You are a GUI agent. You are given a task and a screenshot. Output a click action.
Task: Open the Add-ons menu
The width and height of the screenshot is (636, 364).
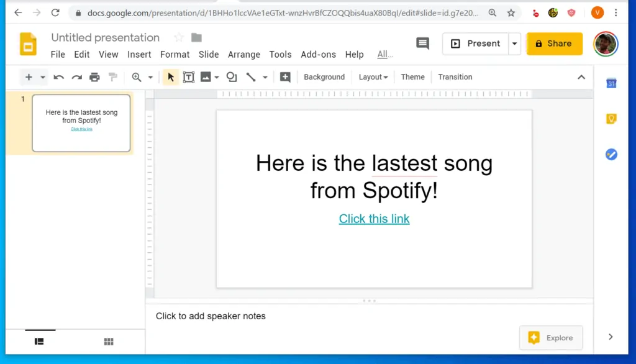[x=318, y=54]
